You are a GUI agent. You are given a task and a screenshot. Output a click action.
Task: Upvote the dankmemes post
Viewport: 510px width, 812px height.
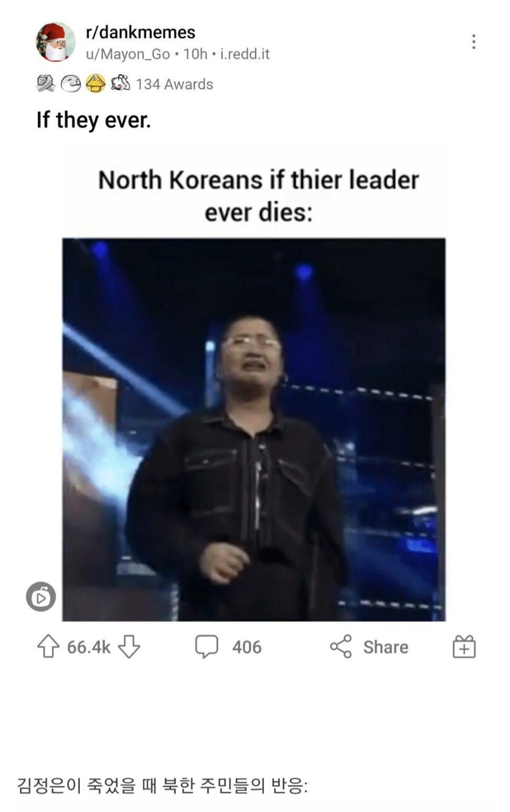tap(48, 647)
